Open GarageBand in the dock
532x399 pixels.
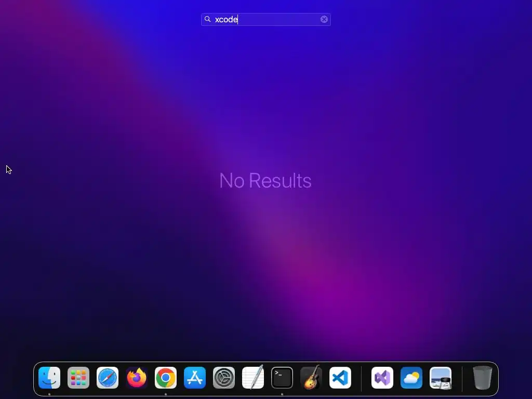click(x=311, y=377)
